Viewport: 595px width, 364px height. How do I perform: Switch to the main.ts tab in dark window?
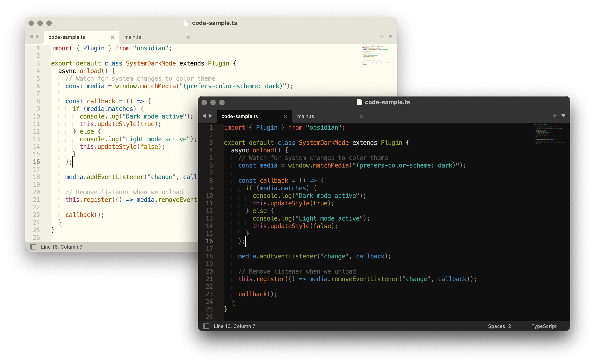pos(306,116)
